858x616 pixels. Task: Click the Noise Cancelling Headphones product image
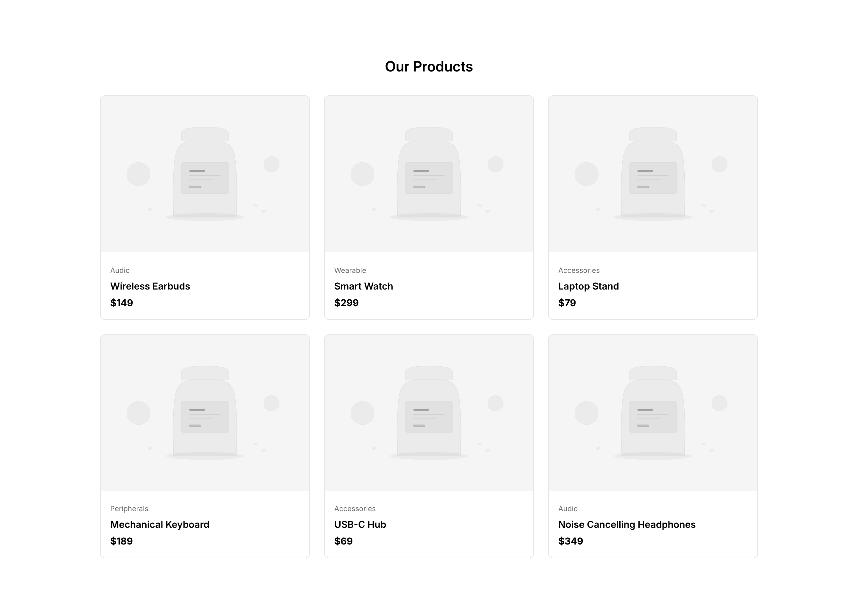(x=652, y=413)
